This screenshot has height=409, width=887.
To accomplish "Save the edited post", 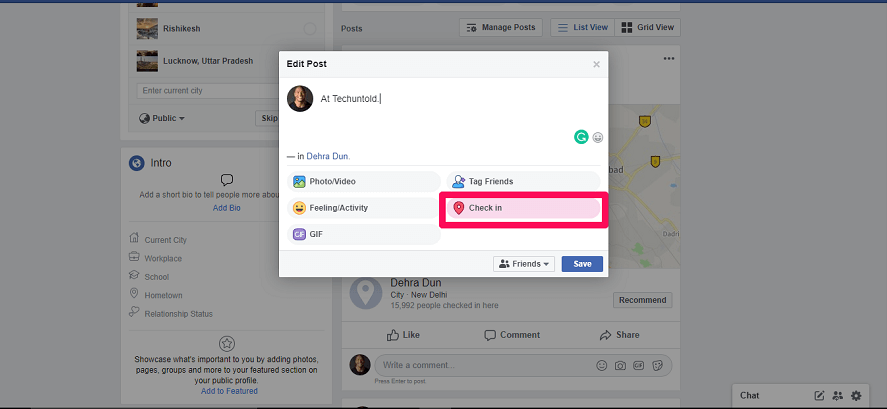I will pos(582,264).
